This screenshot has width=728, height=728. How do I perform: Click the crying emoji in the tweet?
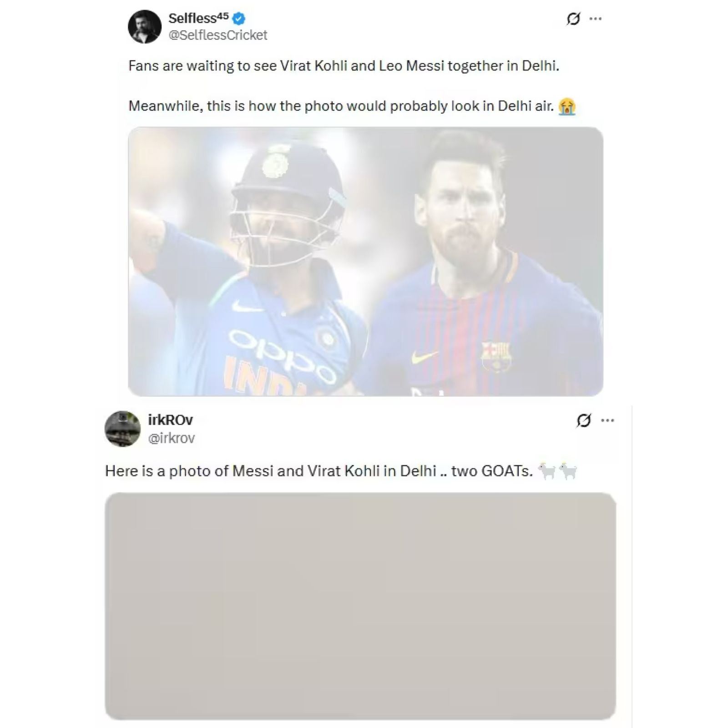[x=567, y=106]
